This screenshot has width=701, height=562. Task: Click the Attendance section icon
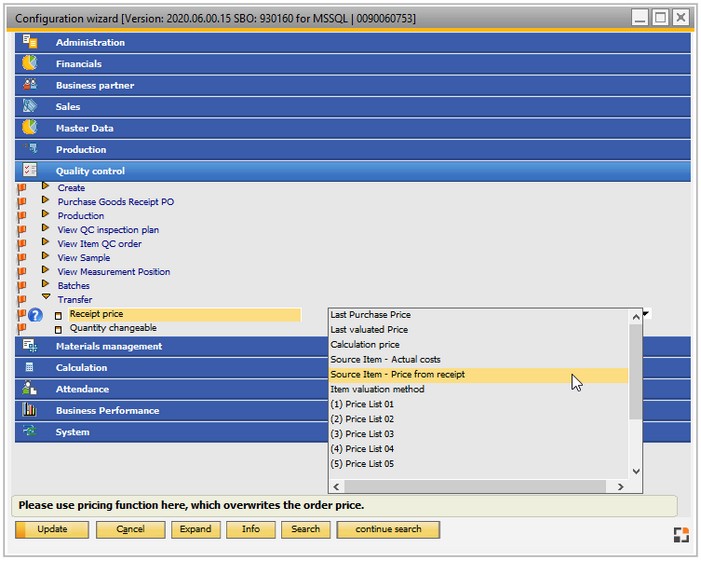click(30, 389)
